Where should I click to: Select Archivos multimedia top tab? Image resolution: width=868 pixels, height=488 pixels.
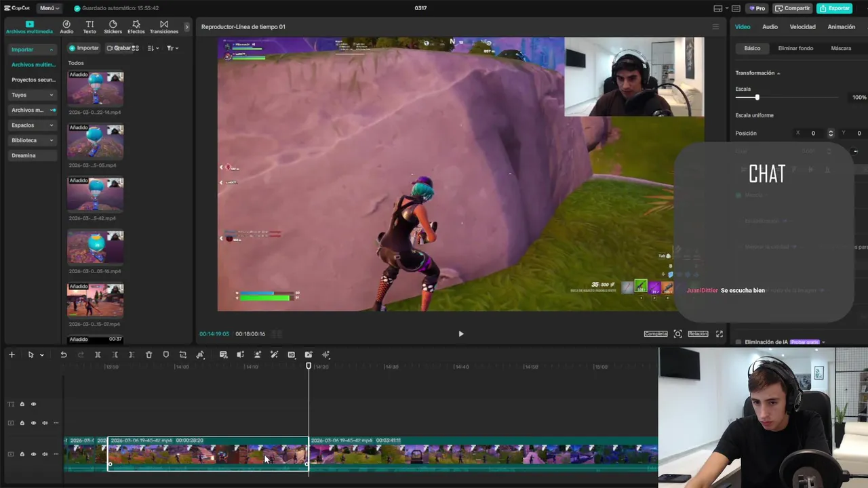tap(29, 26)
